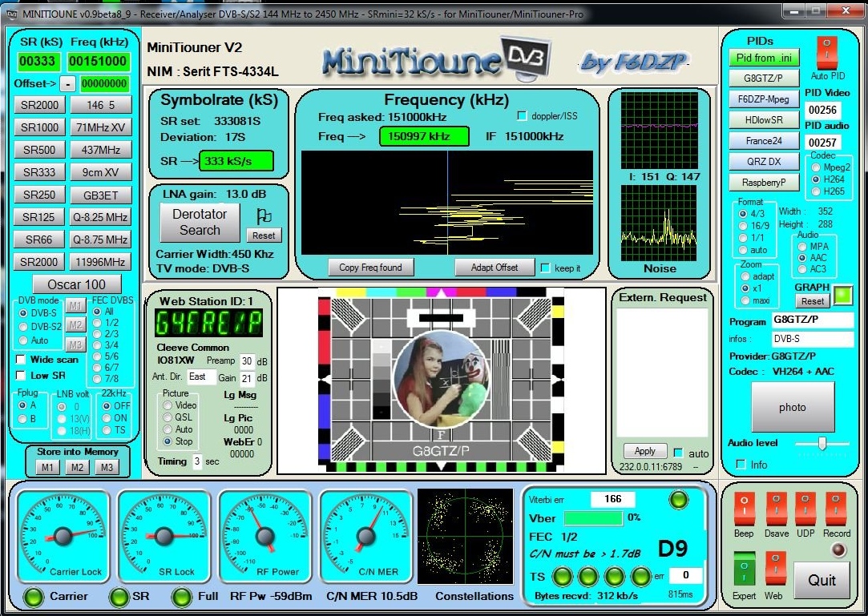Choose the RaspberryP PID preset
The height and width of the screenshot is (616, 868).
pos(764,182)
